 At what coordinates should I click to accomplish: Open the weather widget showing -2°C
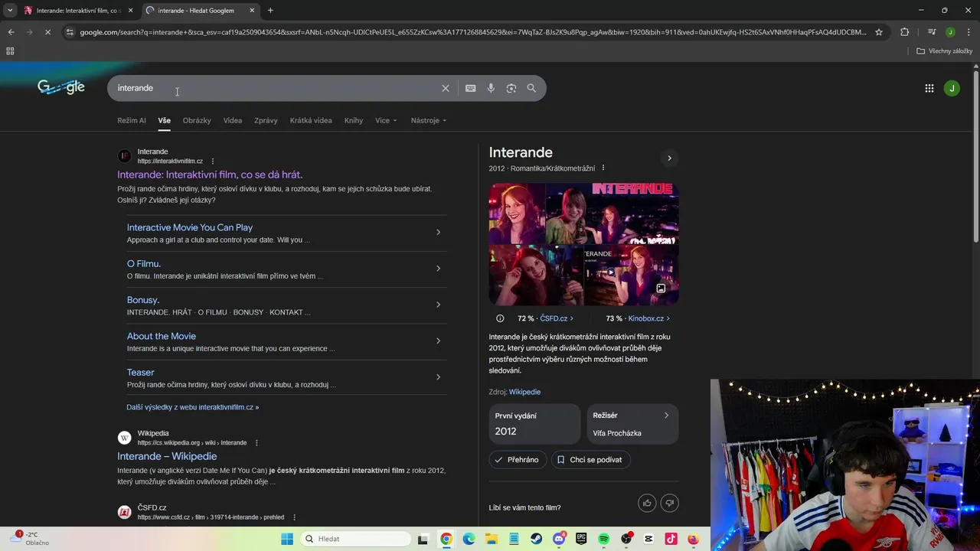coord(31,539)
